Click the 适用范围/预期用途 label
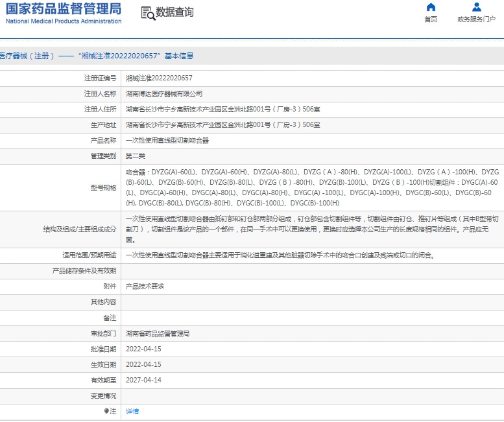Viewport: 504px width, 422px height. click(x=90, y=255)
